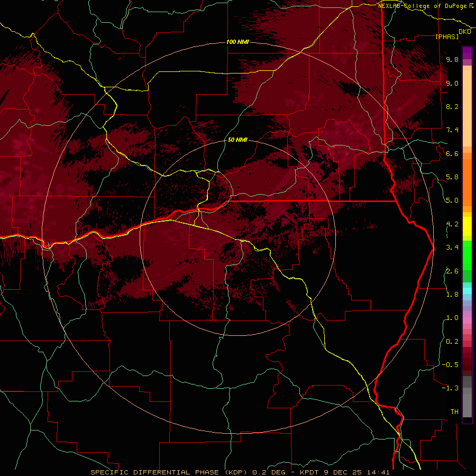Click the "9 DEC 25" date in the caption
The width and height of the screenshot is (476, 476).
point(342,472)
